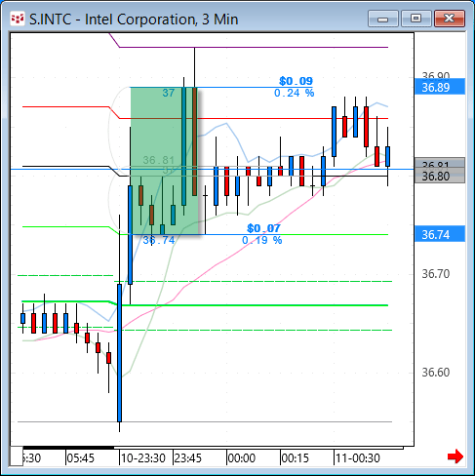Click the red scroll-right arrow
Image resolution: width=475 pixels, height=476 pixels.
tap(455, 456)
